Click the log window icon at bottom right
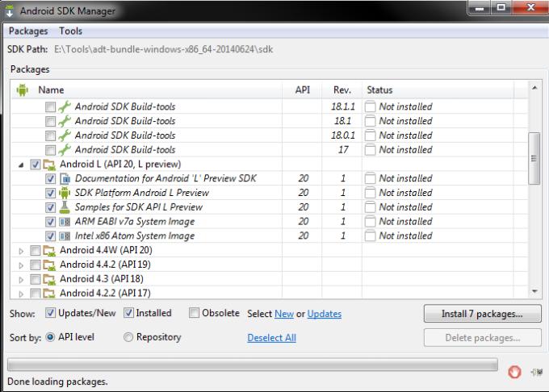Screen dimensions: 549x392 537,372
